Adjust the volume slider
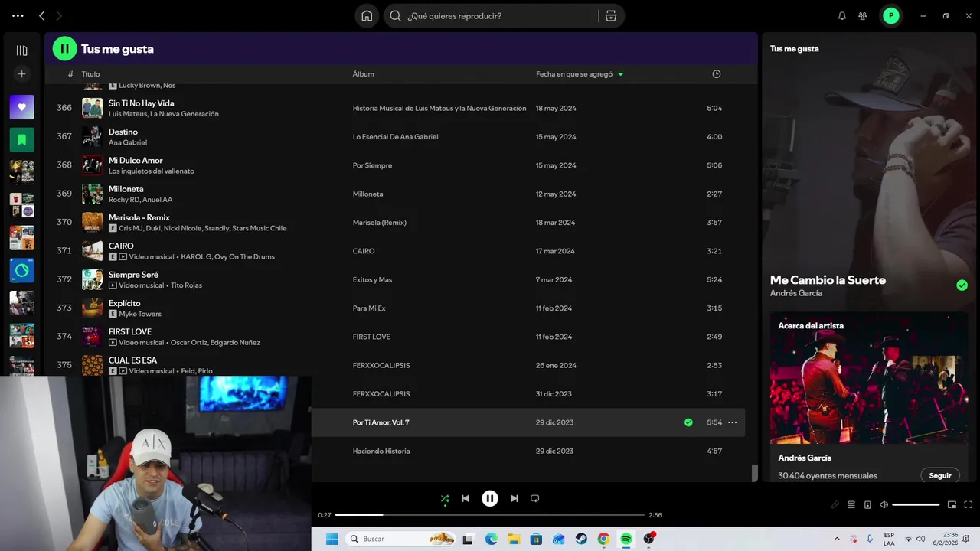The height and width of the screenshot is (551, 980). coord(916,505)
